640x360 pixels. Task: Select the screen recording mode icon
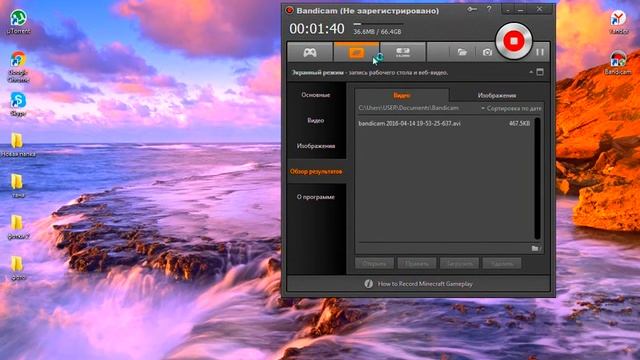pyautogui.click(x=356, y=52)
